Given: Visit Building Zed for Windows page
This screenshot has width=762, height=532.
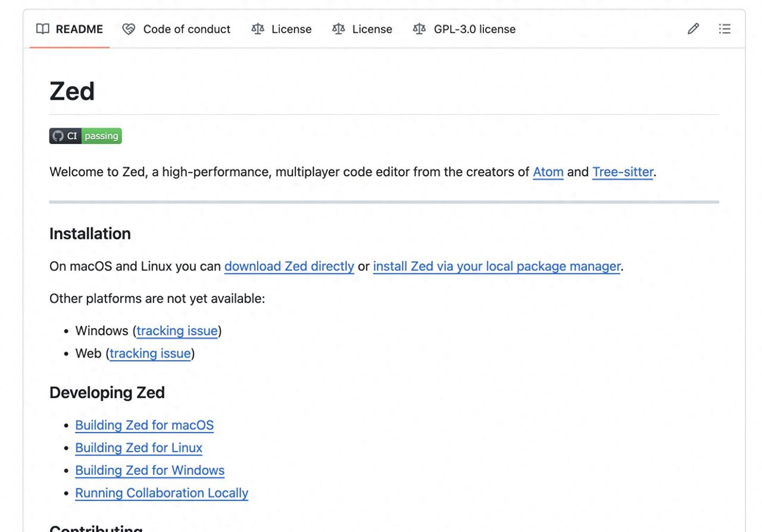Looking at the screenshot, I should coord(150,470).
